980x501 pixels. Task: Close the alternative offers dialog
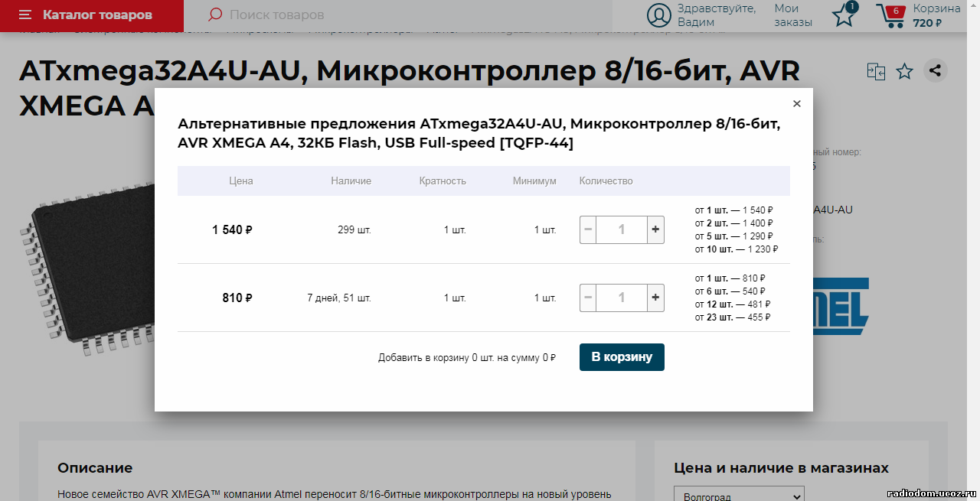tap(797, 104)
